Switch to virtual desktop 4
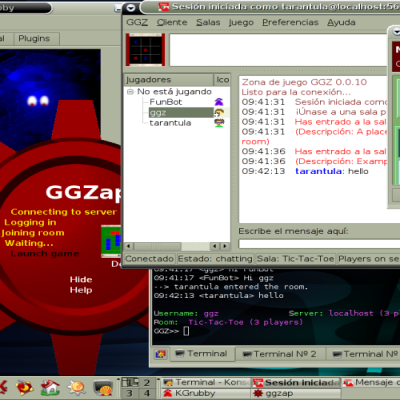The height and width of the screenshot is (400, 400). click(147, 393)
